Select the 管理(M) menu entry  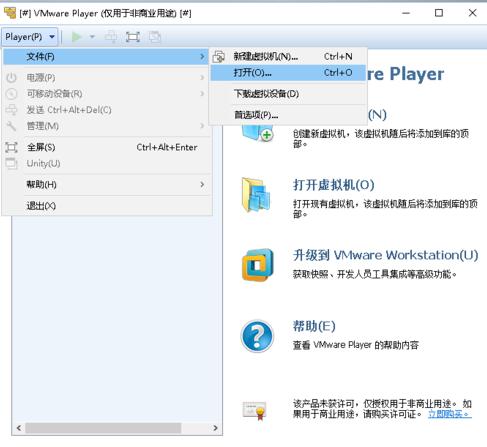point(106,126)
